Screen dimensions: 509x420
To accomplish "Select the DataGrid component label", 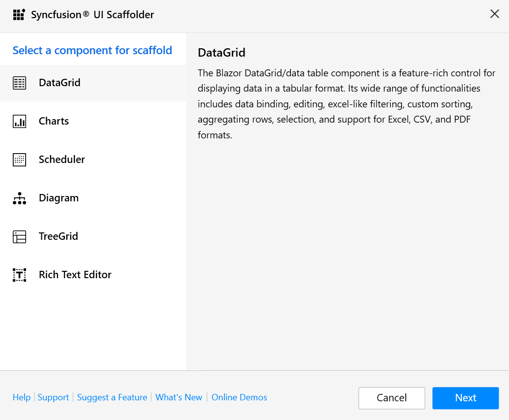I will pos(60,83).
